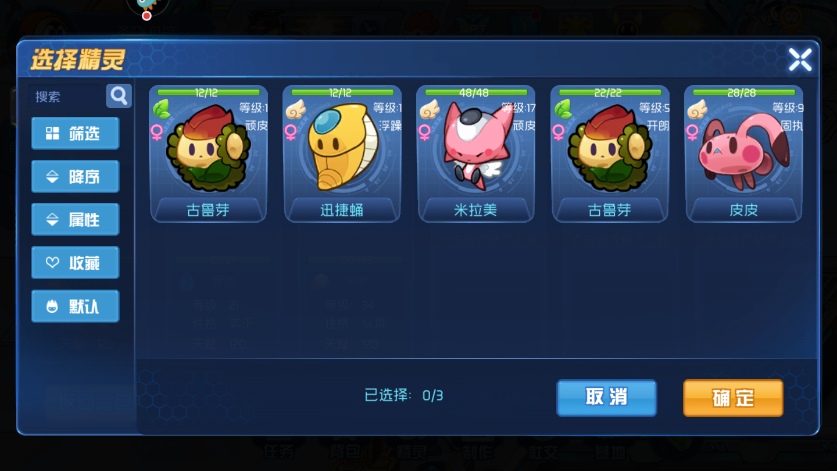Click the grid icon on 筛选 filter button
The width and height of the screenshot is (837, 471).
coord(52,134)
